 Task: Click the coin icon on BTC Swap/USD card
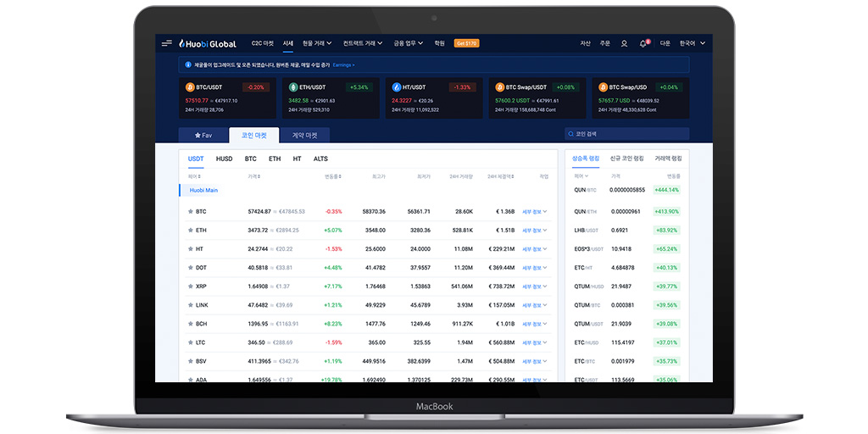(603, 87)
